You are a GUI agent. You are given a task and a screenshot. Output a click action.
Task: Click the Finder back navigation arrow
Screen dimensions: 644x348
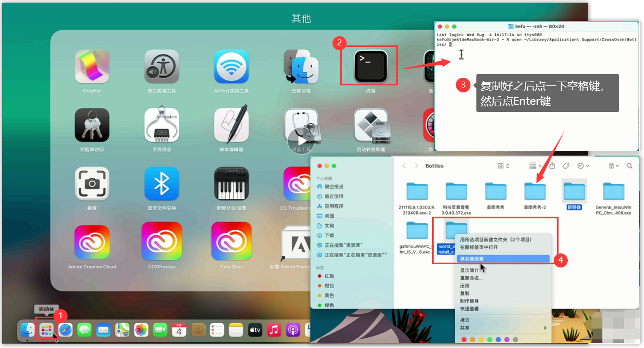403,166
